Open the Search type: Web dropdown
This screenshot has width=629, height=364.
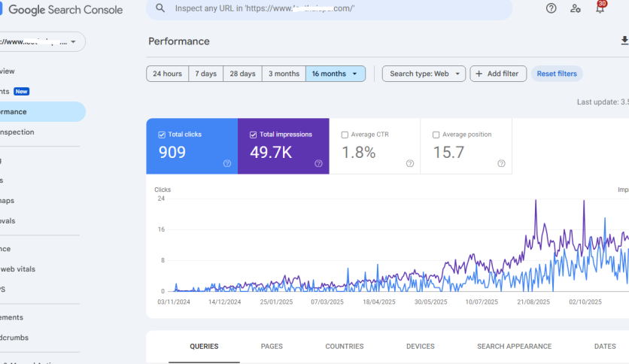(x=424, y=74)
